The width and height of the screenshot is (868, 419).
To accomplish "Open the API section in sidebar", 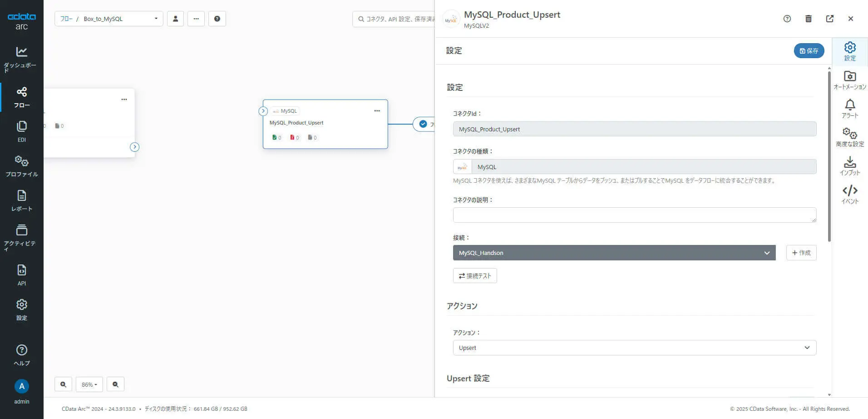I will [21, 275].
